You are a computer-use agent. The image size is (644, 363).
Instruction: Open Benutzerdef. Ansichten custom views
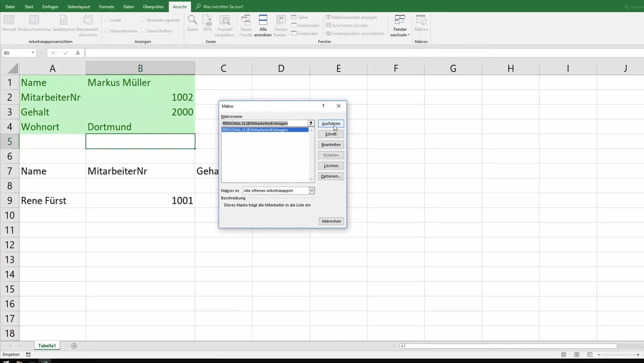click(88, 26)
